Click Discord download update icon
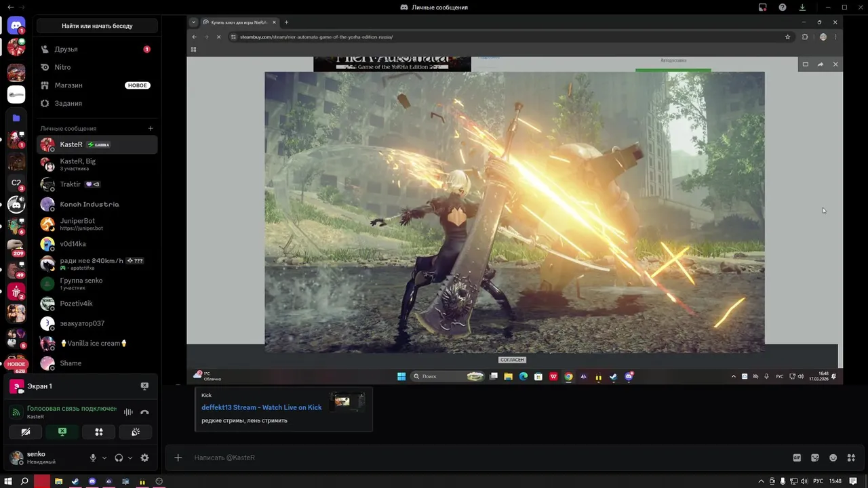Image resolution: width=868 pixels, height=488 pixels. click(802, 7)
